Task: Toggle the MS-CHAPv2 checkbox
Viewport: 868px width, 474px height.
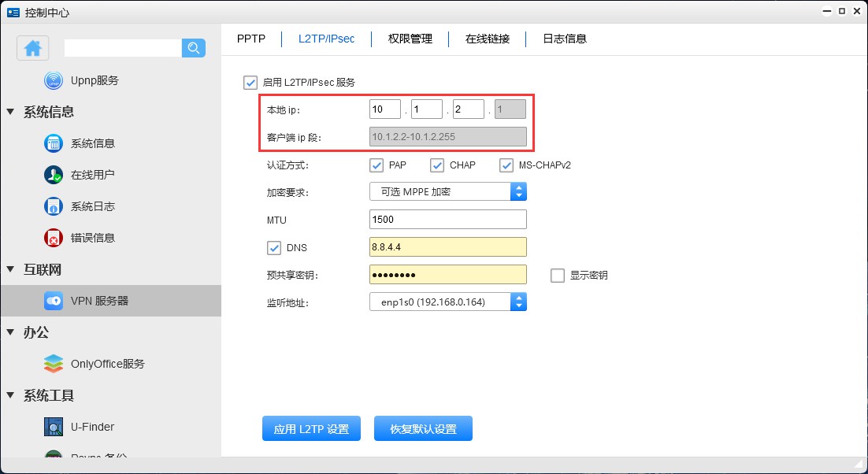Action: tap(506, 165)
